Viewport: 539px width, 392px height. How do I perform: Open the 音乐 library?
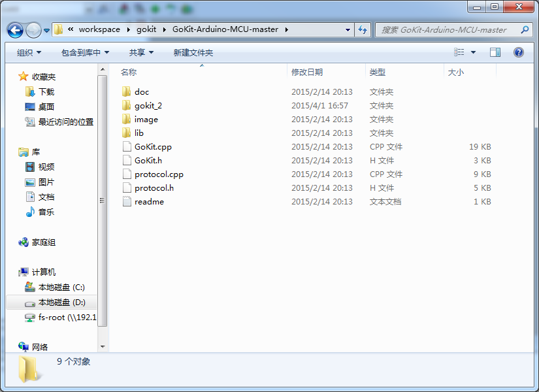coord(46,212)
